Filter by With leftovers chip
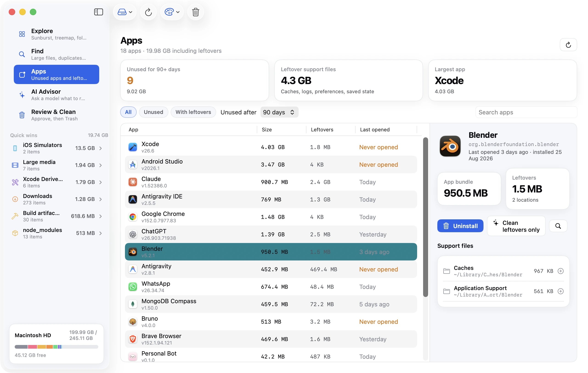The height and width of the screenshot is (373, 588). [x=193, y=112]
